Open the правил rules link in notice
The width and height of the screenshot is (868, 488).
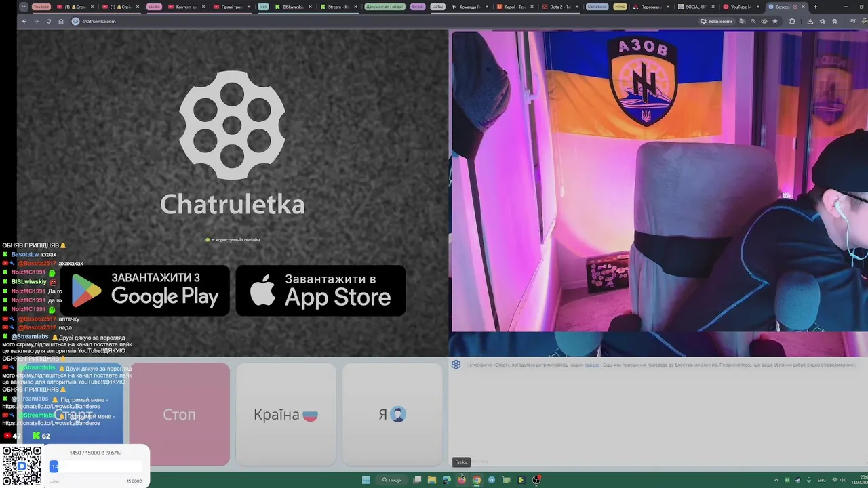592,365
